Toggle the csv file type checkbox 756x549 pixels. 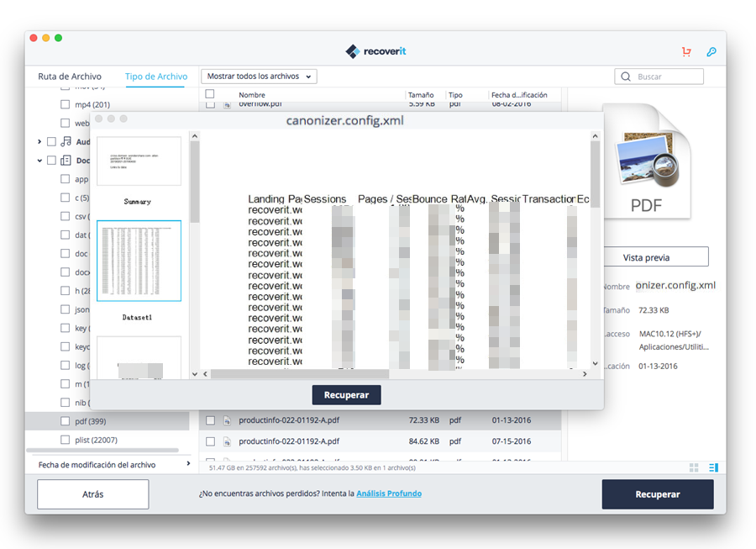click(x=65, y=216)
